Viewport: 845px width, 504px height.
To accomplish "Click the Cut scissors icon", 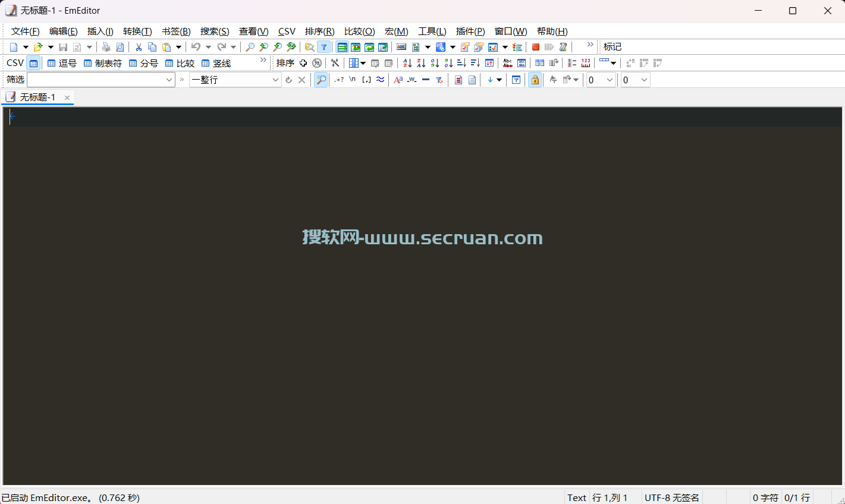I will (139, 47).
